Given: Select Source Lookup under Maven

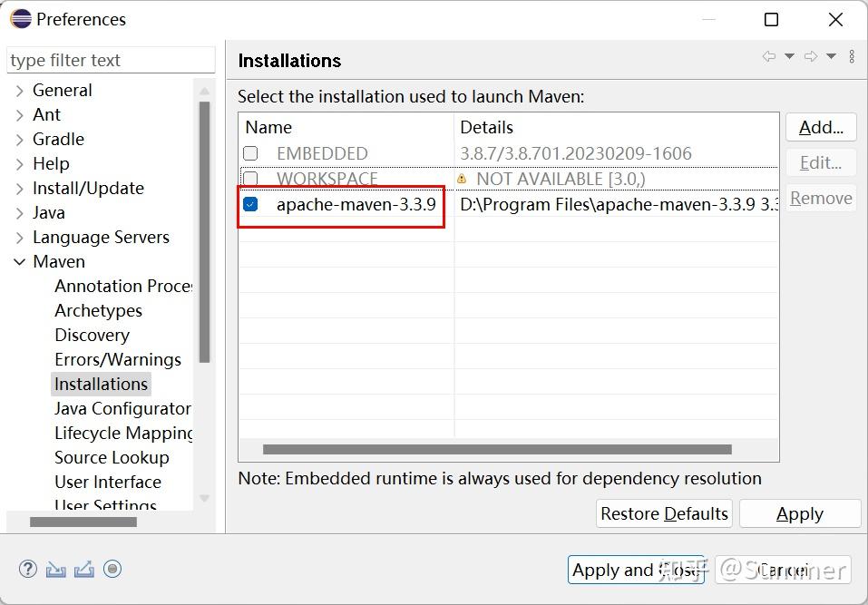Looking at the screenshot, I should click(x=112, y=458).
